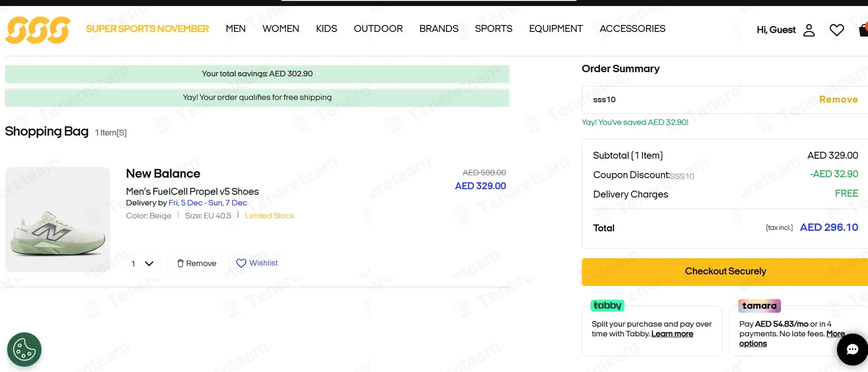Click the Order Summary heading
868x372 pixels.
point(621,69)
